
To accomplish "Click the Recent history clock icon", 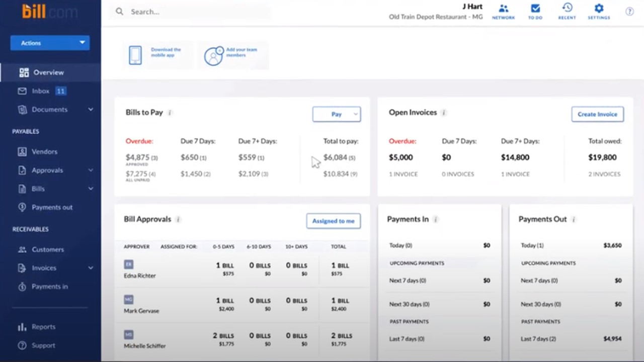I will tap(567, 9).
